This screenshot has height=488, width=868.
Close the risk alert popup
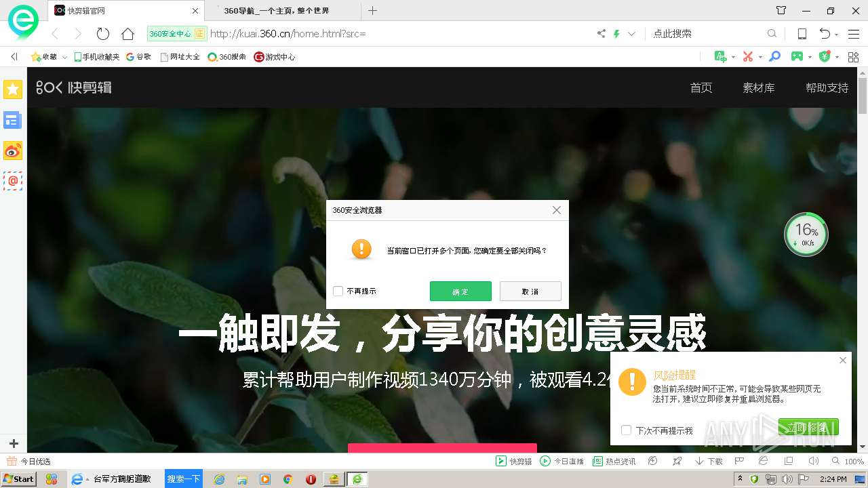pos(843,360)
